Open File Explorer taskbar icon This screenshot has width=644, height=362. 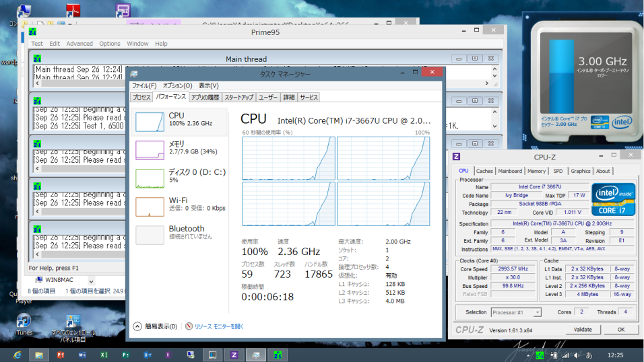(x=39, y=355)
